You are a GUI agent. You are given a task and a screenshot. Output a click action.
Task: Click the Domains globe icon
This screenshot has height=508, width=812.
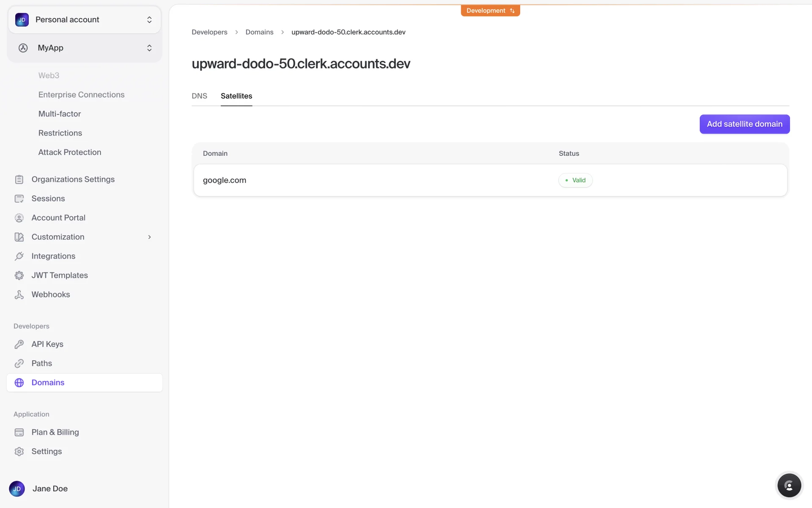point(19,383)
